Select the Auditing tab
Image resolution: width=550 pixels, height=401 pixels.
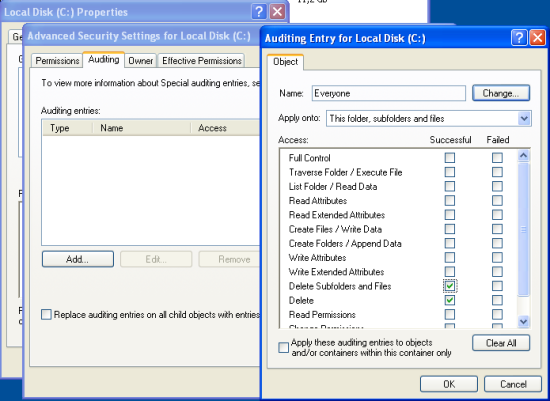[104, 59]
